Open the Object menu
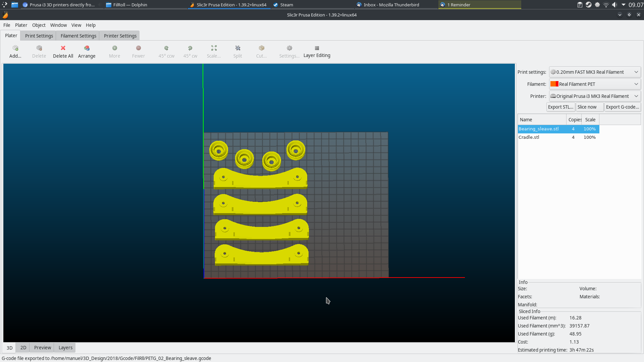Image resolution: width=644 pixels, height=362 pixels. click(39, 25)
